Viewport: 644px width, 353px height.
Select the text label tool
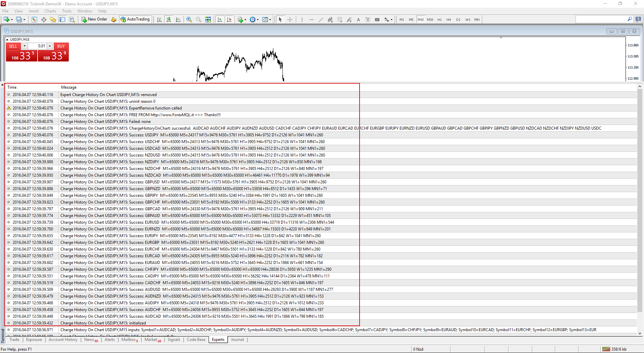(368, 19)
